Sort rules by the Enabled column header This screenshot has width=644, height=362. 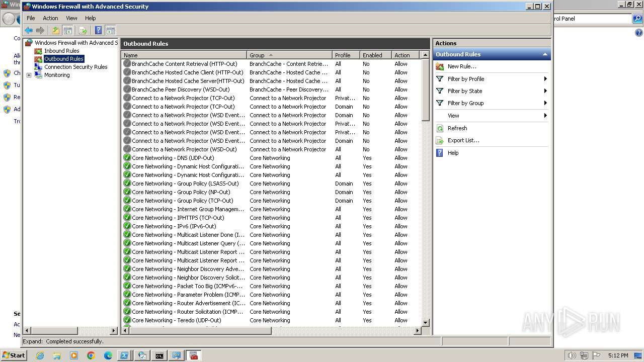click(375, 55)
